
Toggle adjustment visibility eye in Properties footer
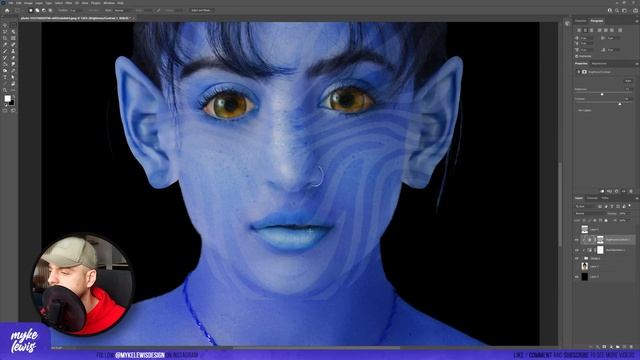click(623, 191)
